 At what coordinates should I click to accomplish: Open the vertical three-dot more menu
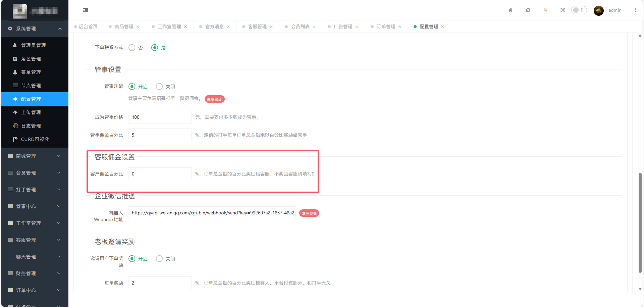(635, 10)
